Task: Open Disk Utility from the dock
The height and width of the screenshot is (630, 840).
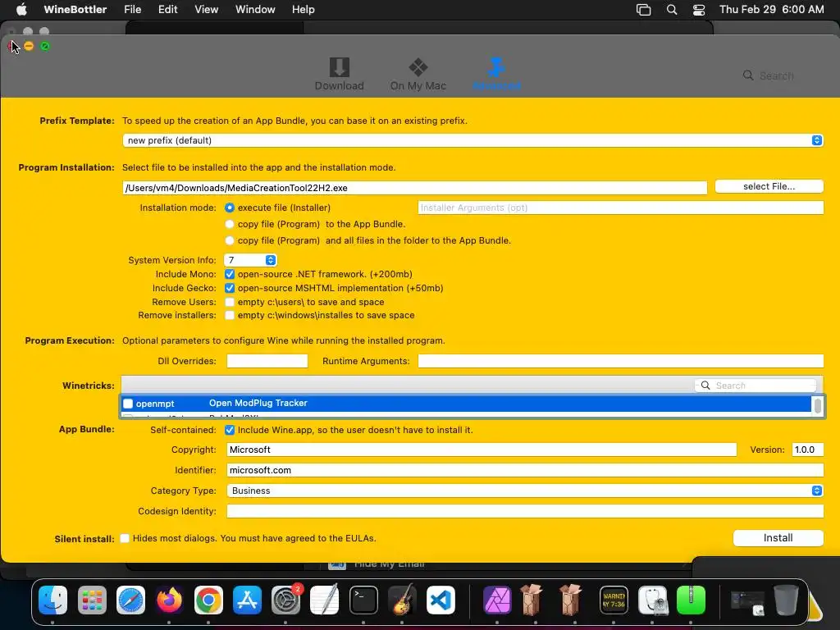Action: (653, 600)
